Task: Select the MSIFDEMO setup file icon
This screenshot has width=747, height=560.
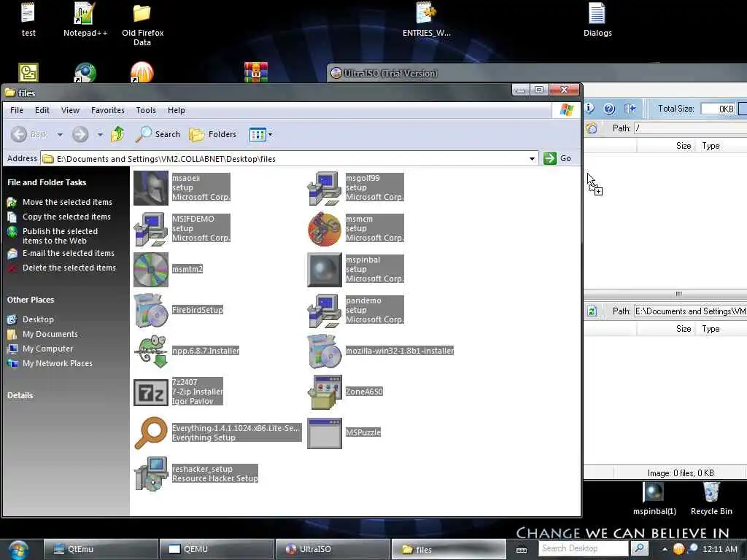Action: coord(150,228)
